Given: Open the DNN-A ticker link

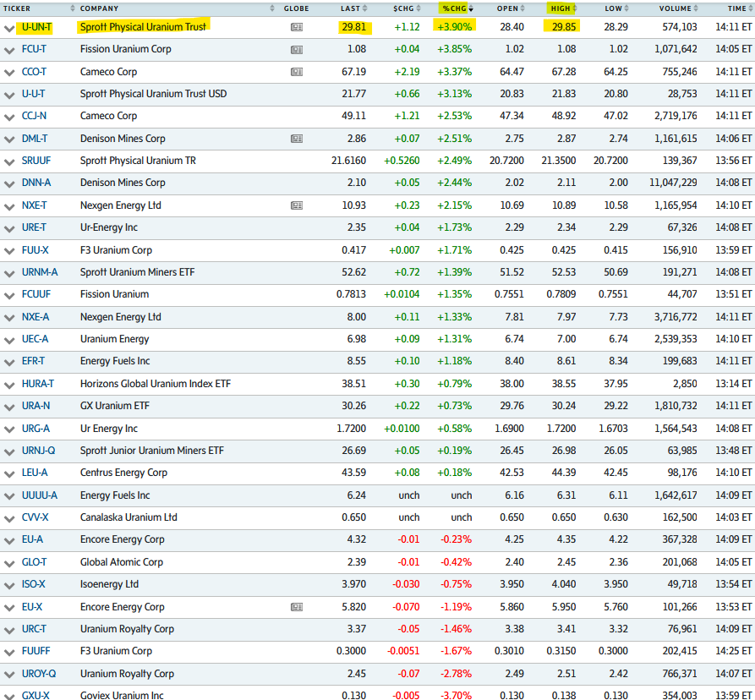Looking at the screenshot, I should pos(36,183).
